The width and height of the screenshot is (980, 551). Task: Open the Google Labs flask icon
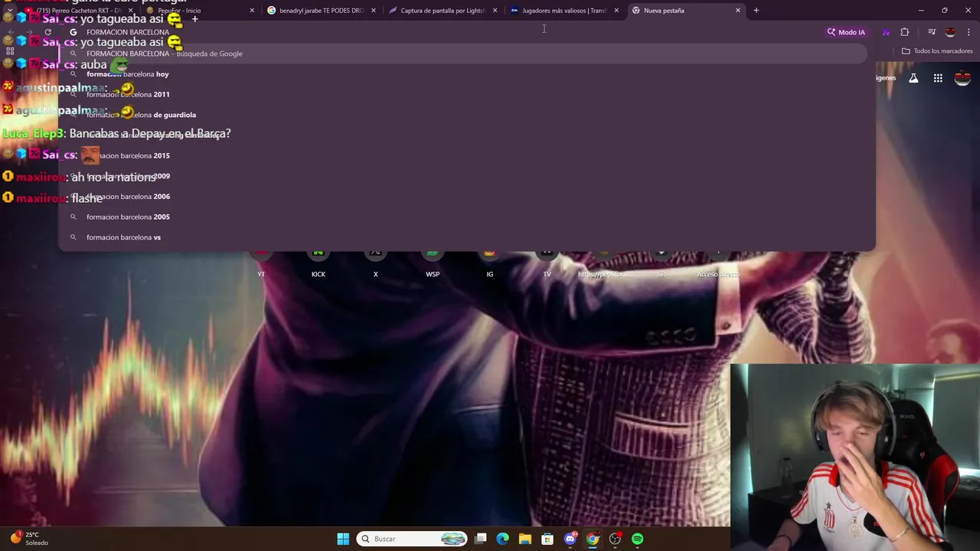coord(913,78)
